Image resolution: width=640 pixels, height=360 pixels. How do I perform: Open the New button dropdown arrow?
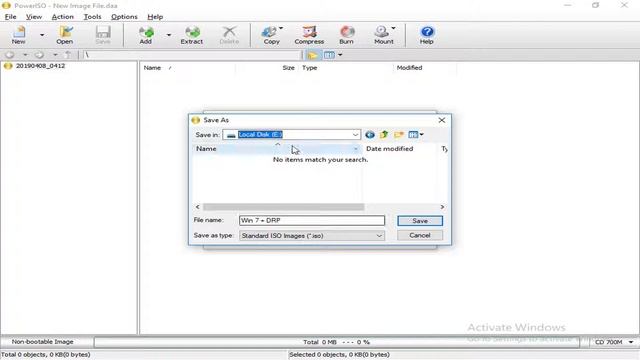(x=42, y=35)
